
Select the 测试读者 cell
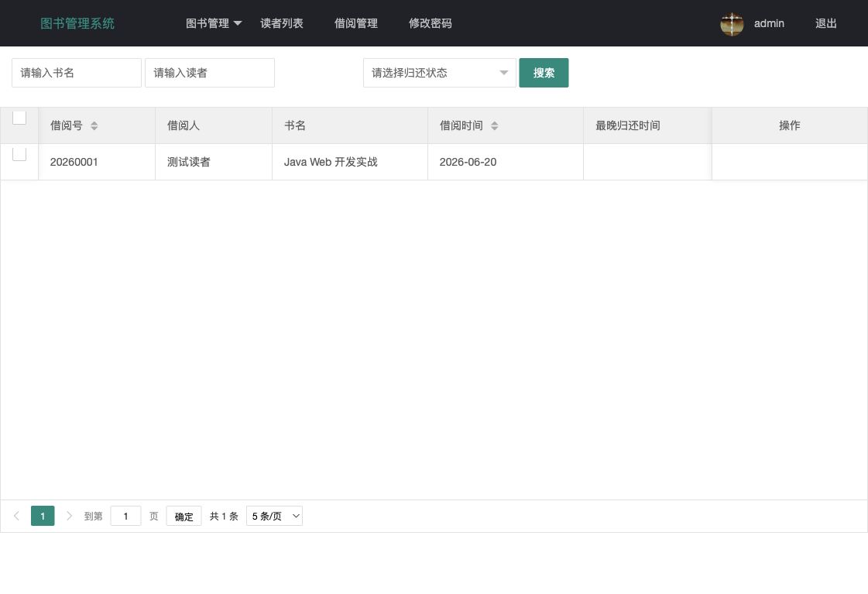tap(214, 162)
